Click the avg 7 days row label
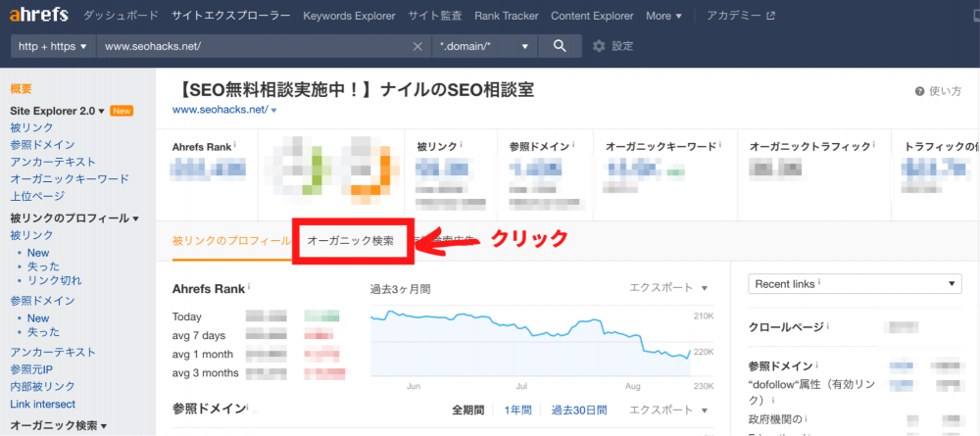The image size is (980, 436). (199, 335)
